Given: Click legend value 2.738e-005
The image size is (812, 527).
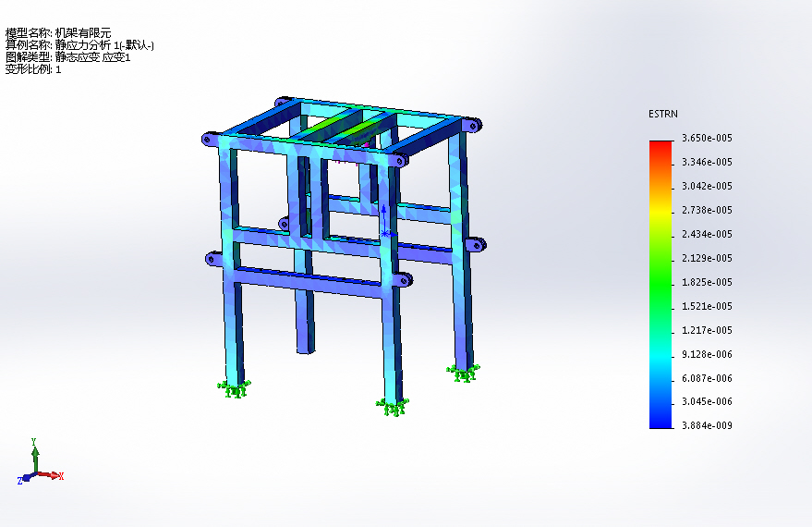Looking at the screenshot, I should point(707,210).
